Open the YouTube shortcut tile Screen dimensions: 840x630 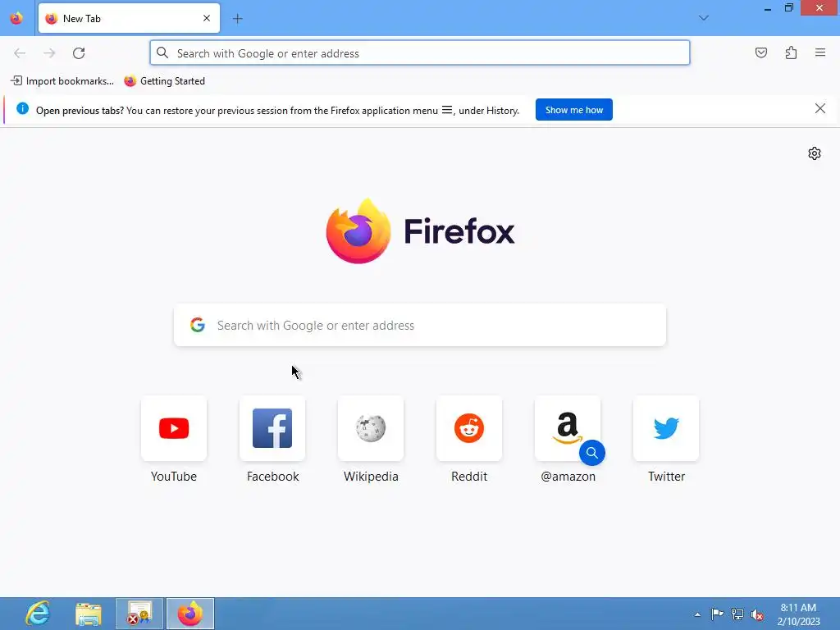(174, 428)
